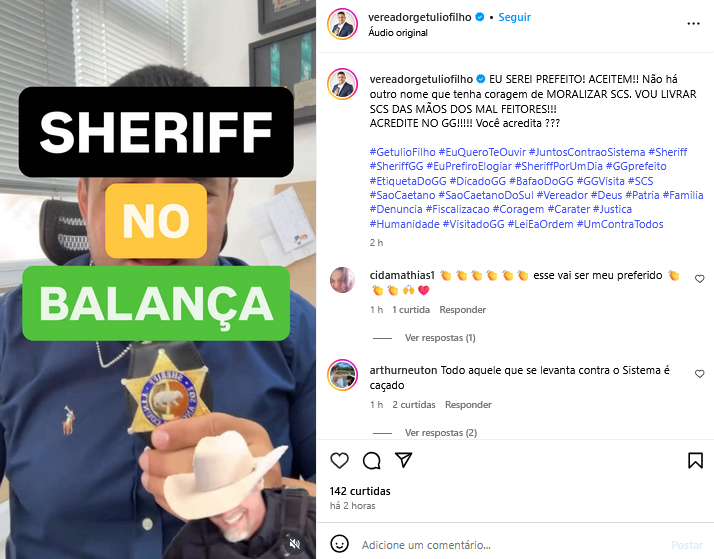The image size is (714, 559).
Task: Like cidamathias1's comment
Action: click(699, 279)
